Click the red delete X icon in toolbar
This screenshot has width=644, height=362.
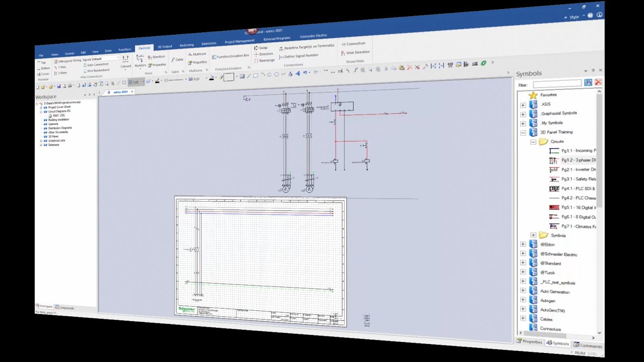[410, 67]
